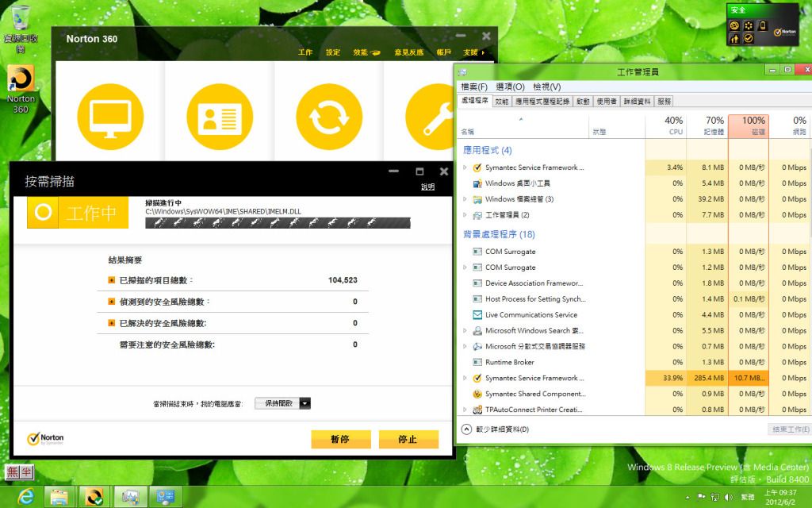The image size is (812, 508).
Task: Click the flower-shaped icon in the Norton gadget
Action: 749,25
